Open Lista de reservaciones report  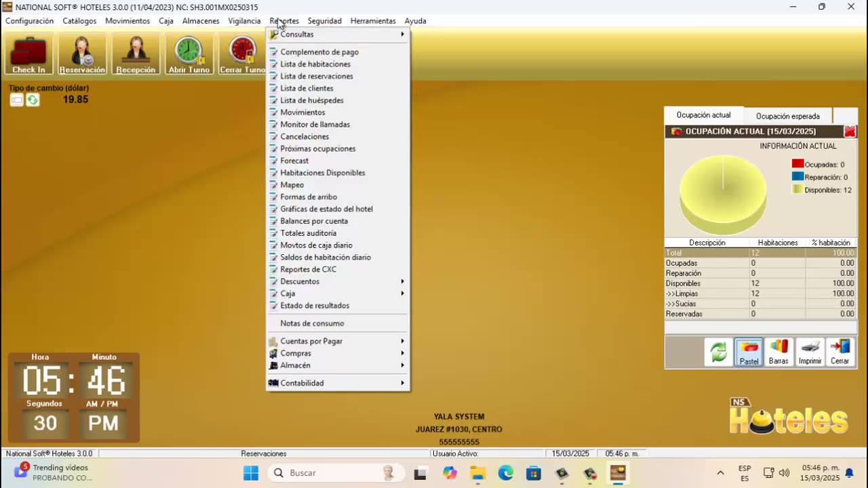pyautogui.click(x=337, y=77)
